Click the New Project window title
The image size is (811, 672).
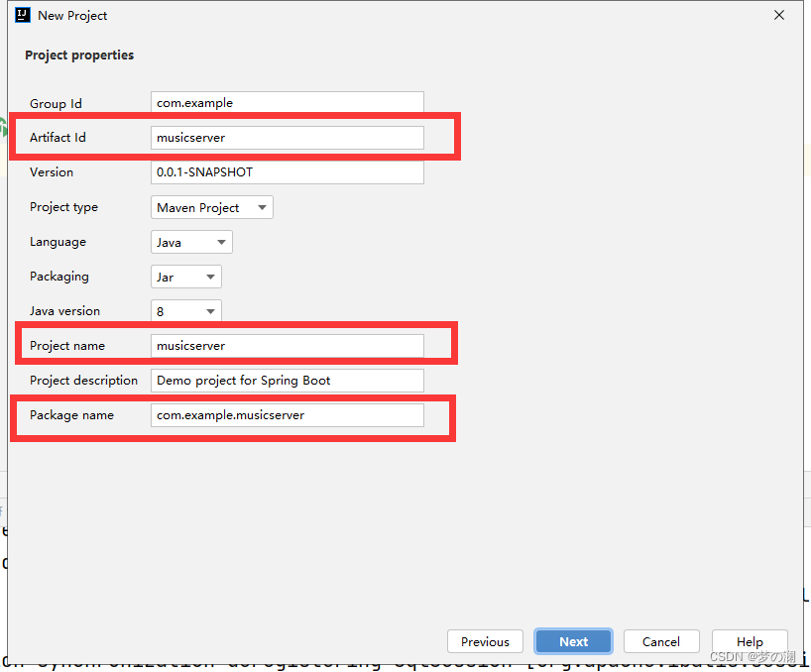[72, 16]
